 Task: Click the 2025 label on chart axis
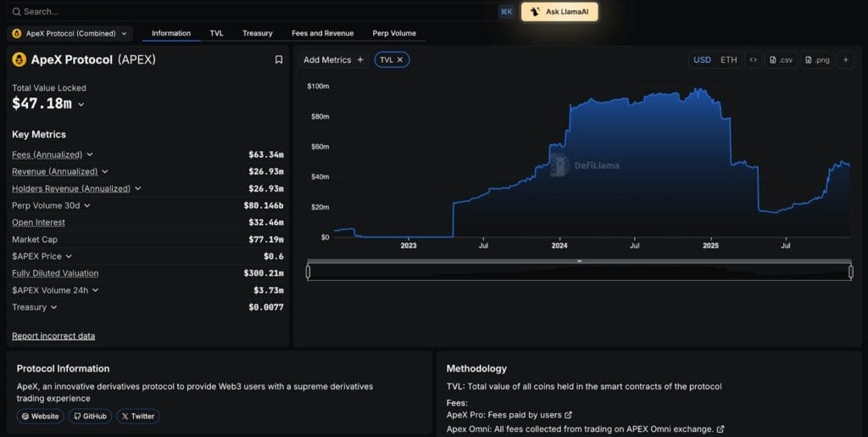[x=710, y=245]
